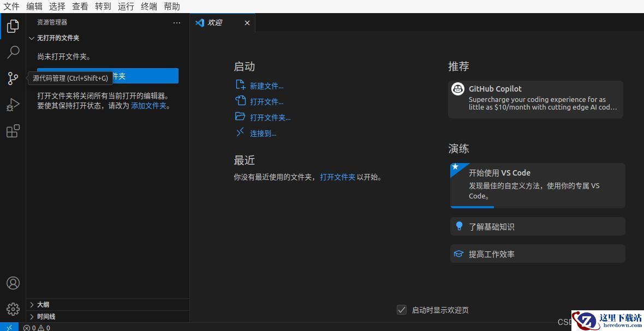Open the 运行 menu
Screen dimensions: 644x331
coord(126,6)
